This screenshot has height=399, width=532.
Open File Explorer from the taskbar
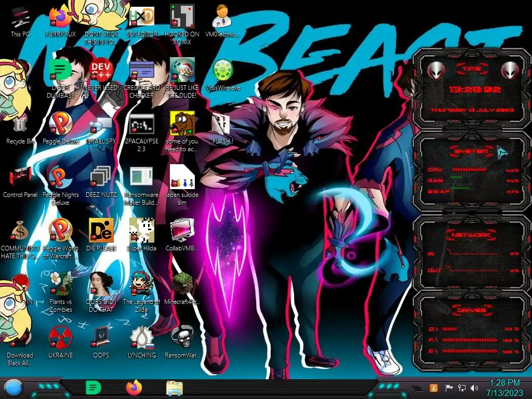click(175, 388)
